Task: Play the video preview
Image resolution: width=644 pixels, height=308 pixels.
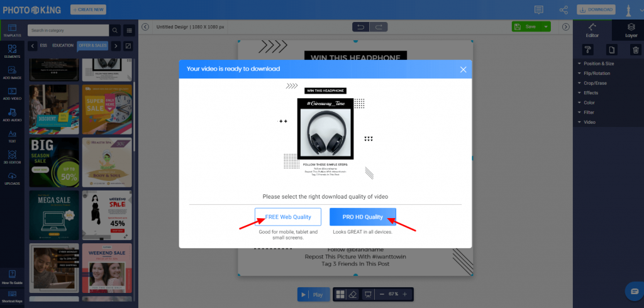Action: (x=313, y=294)
